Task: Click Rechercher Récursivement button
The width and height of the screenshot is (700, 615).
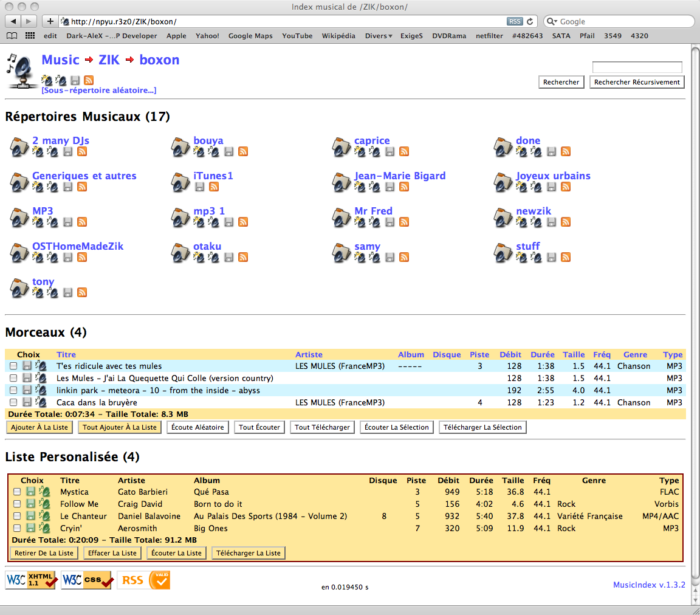Action: coord(637,82)
